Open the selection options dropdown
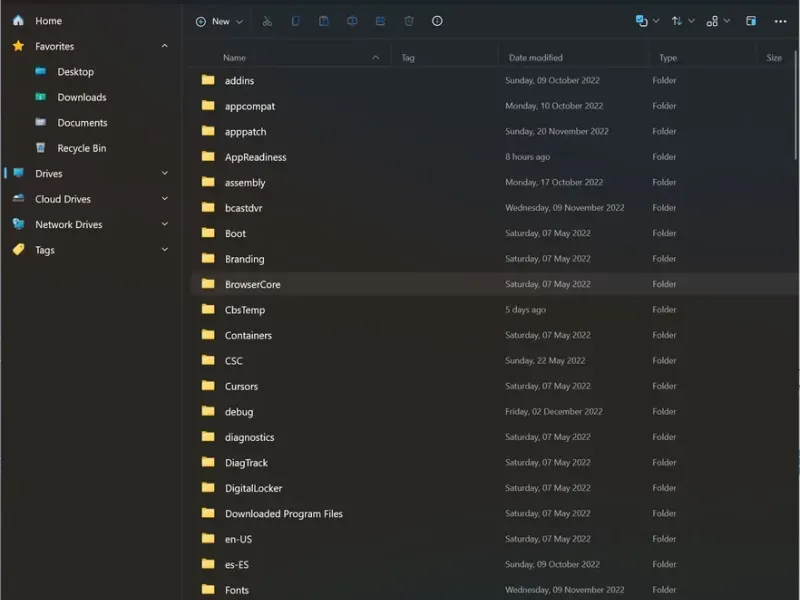Image resolution: width=800 pixels, height=600 pixels. [x=647, y=21]
